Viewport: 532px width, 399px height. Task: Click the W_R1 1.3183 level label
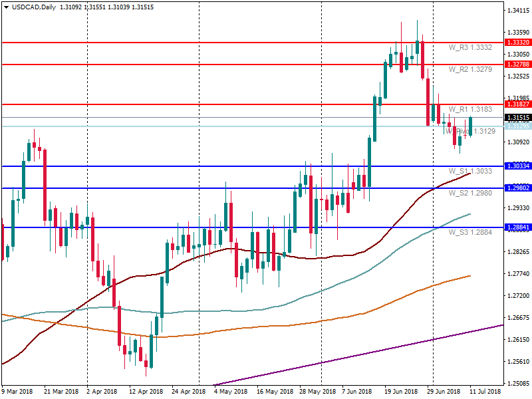click(x=470, y=109)
